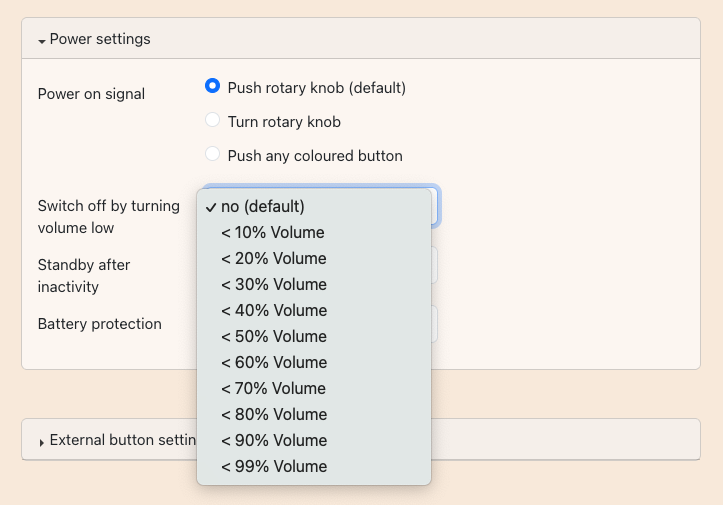Pick the '< 60% Volume' entry

273,362
